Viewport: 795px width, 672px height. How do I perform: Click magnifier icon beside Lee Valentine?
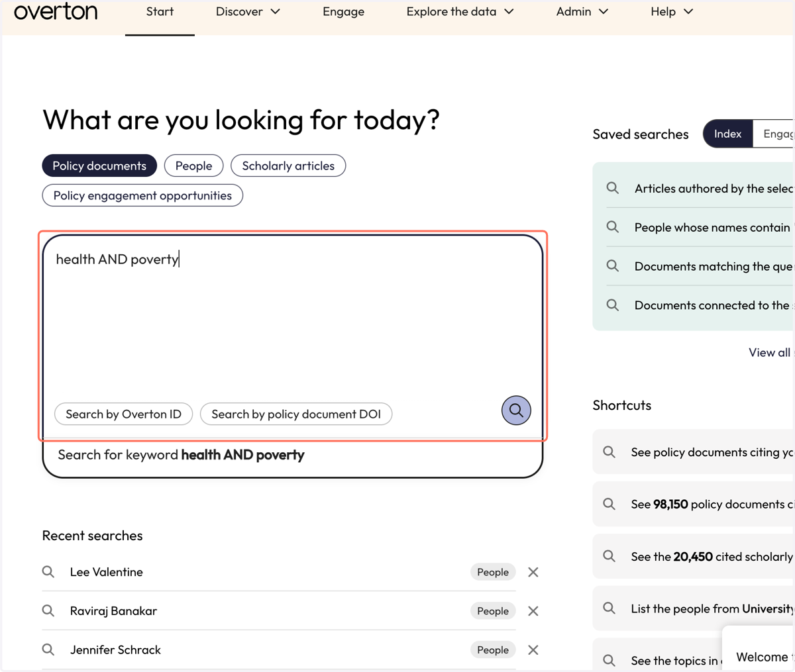[x=48, y=571]
